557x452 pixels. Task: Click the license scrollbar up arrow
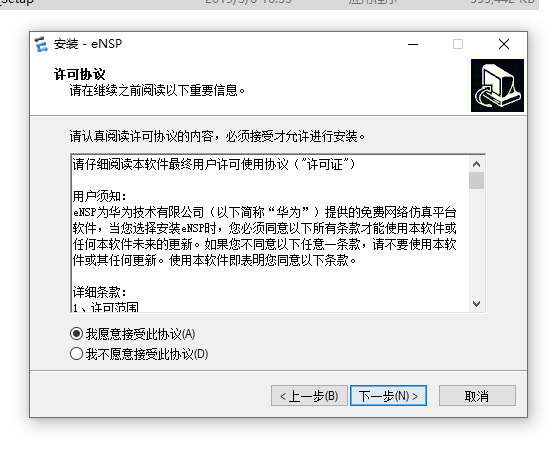click(476, 164)
